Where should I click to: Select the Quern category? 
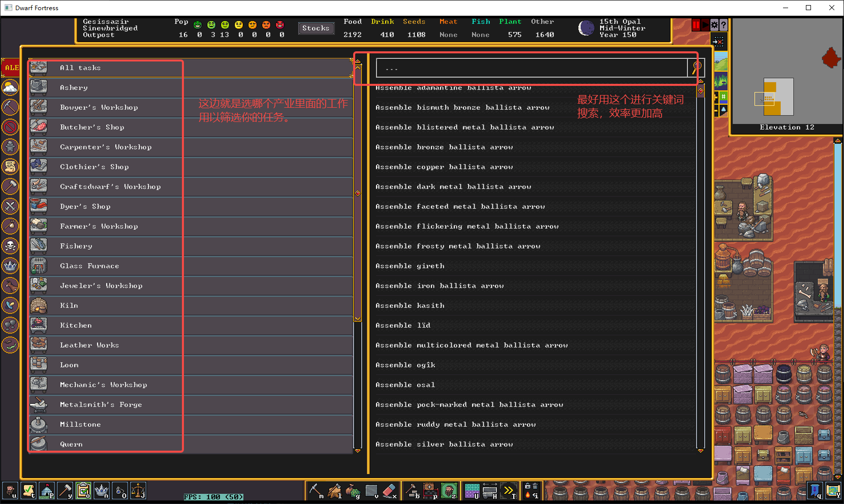[x=191, y=444]
